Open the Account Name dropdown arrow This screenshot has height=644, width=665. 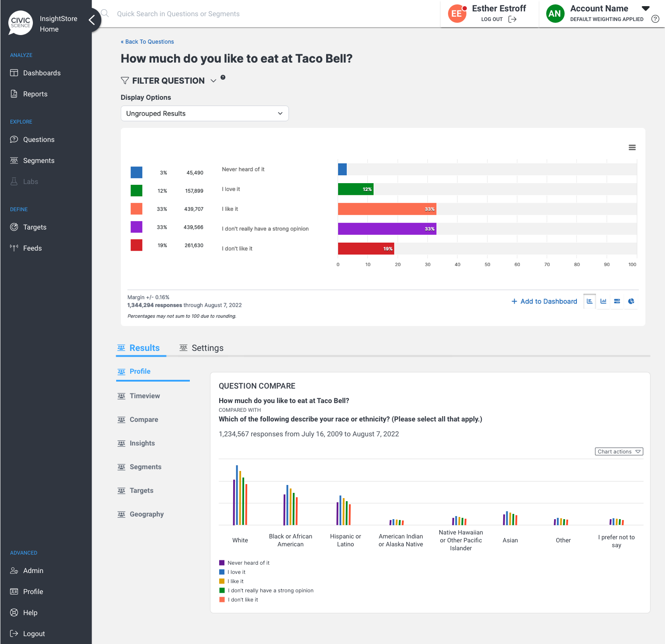point(646,8)
